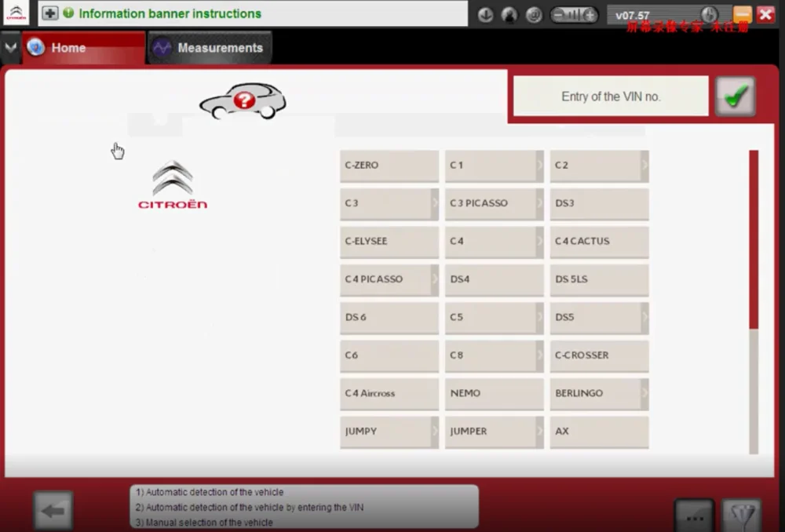The image size is (785, 532).
Task: Click the red vertical scrollbar of model list
Action: click(754, 239)
